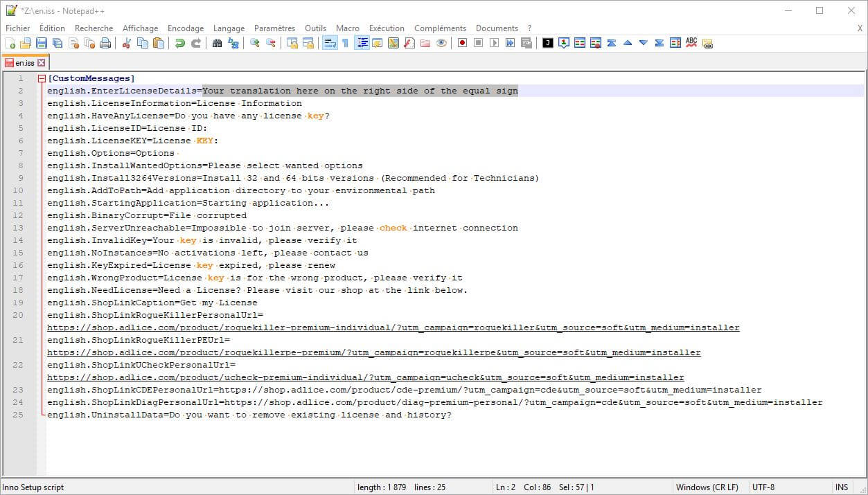
Task: Undo the last edit with the green arrow
Action: point(179,44)
